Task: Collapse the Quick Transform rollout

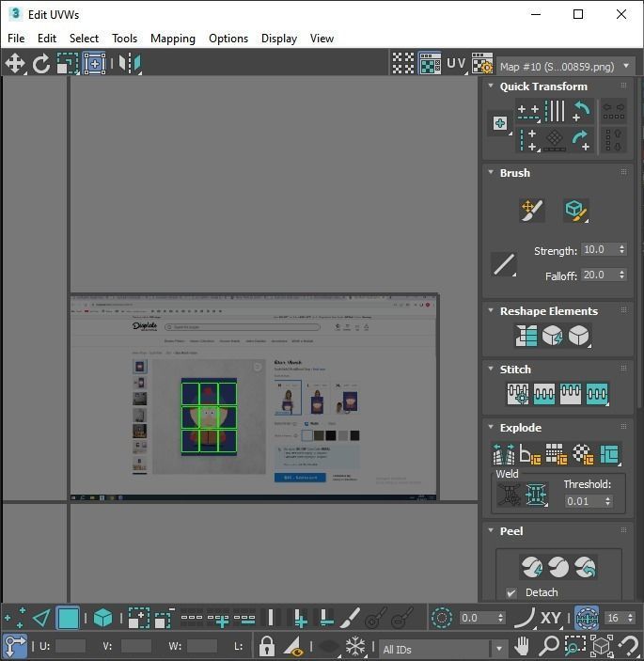Action: point(491,86)
